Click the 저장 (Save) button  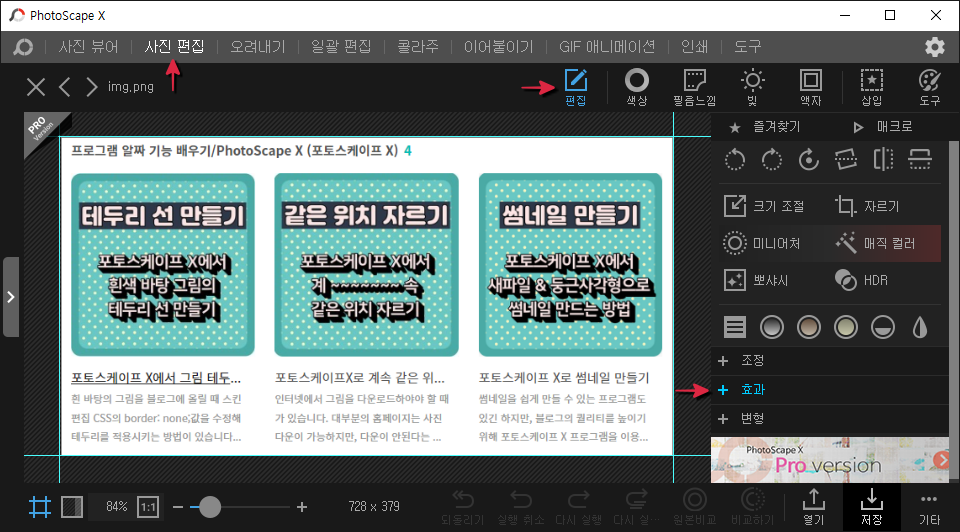[872, 508]
